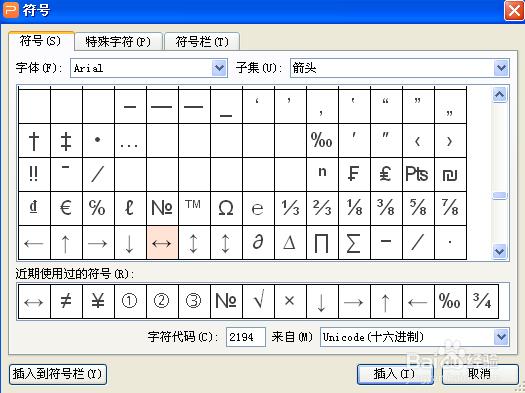Image resolution: width=525 pixels, height=393 pixels.
Task: Choose the franc ₣ currency symbol
Action: (x=354, y=174)
